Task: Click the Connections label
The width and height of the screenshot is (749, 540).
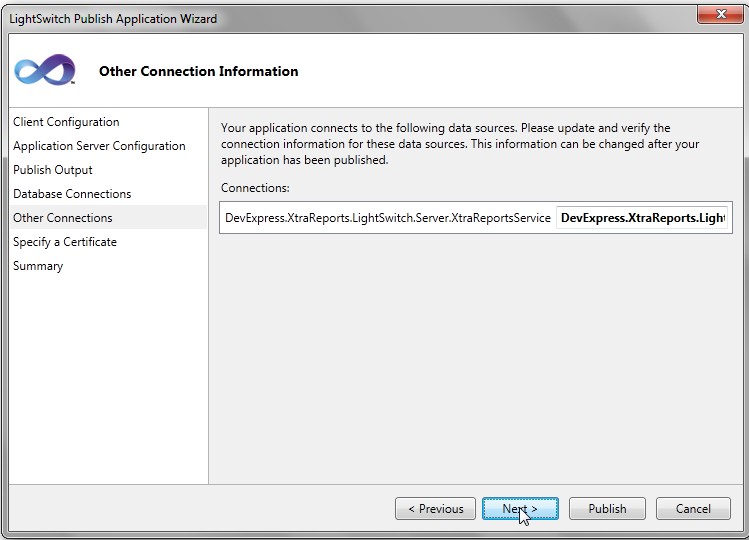Action: click(x=255, y=188)
